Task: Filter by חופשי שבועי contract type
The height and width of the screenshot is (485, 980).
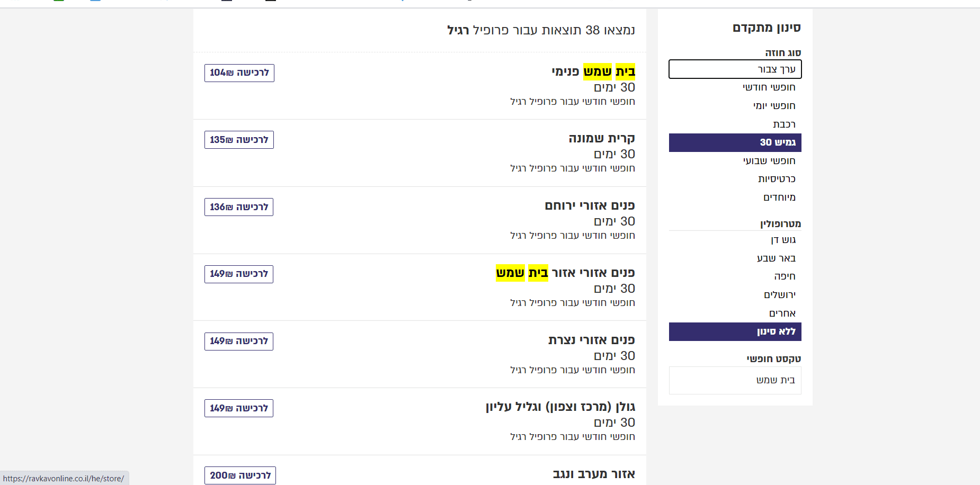Action: click(769, 161)
